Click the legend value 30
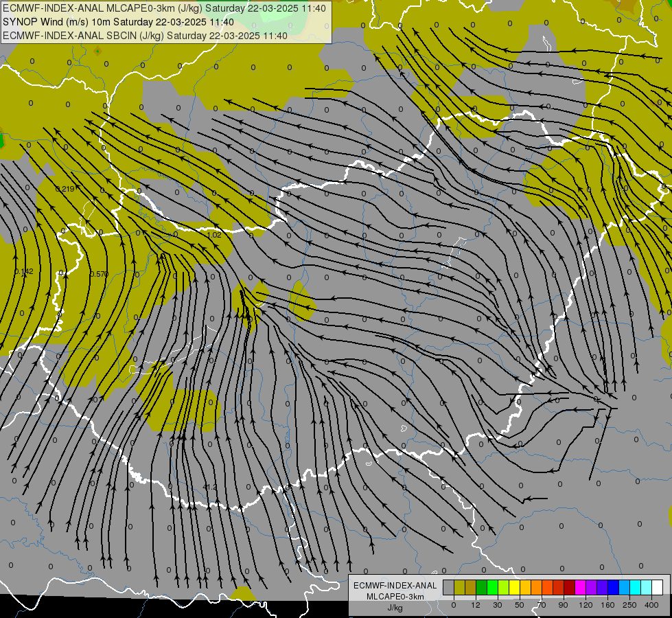This screenshot has width=672, height=618. tap(498, 605)
